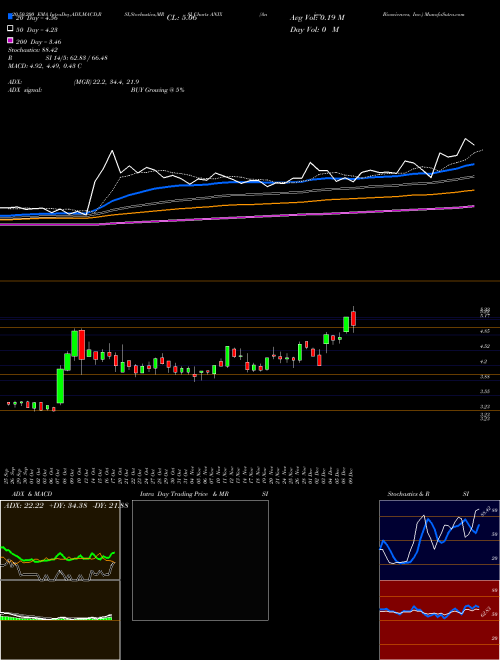Click the 4.52 price axis label

point(485,346)
